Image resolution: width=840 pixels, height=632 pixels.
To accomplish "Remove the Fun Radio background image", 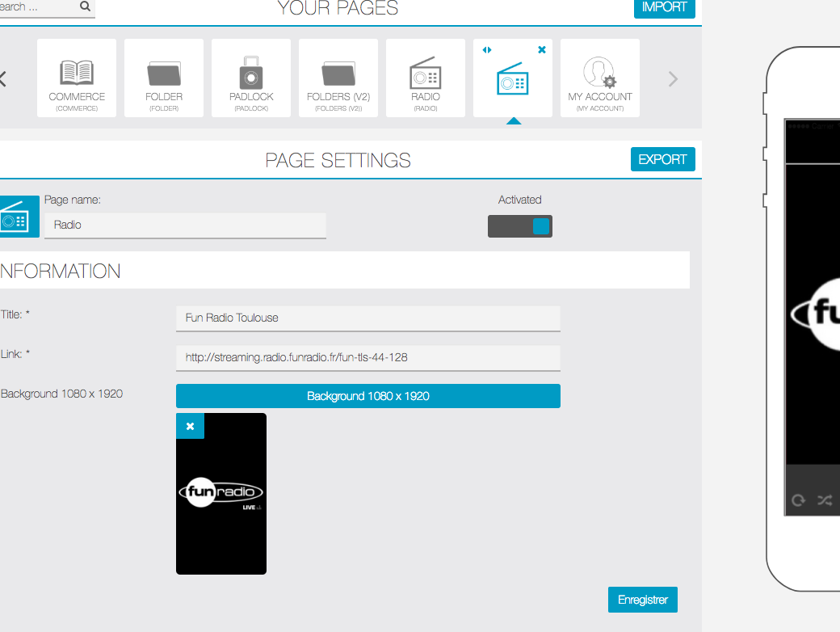I will click(x=190, y=426).
